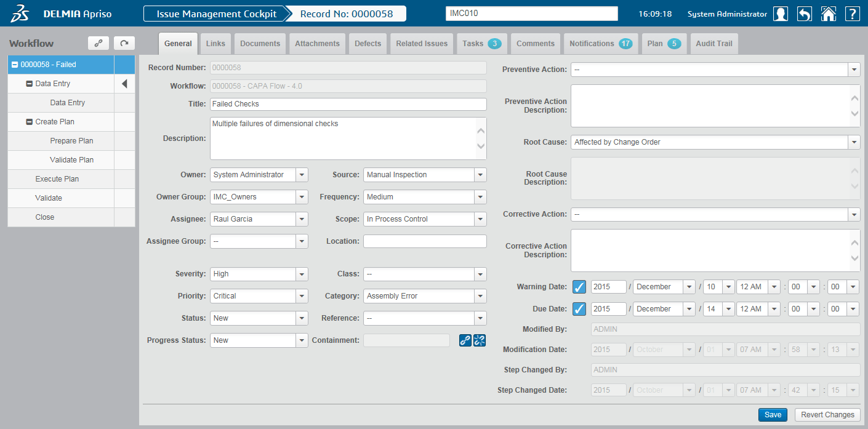The width and height of the screenshot is (868, 429).
Task: Click the Preventive Action Description text area
Action: [715, 106]
